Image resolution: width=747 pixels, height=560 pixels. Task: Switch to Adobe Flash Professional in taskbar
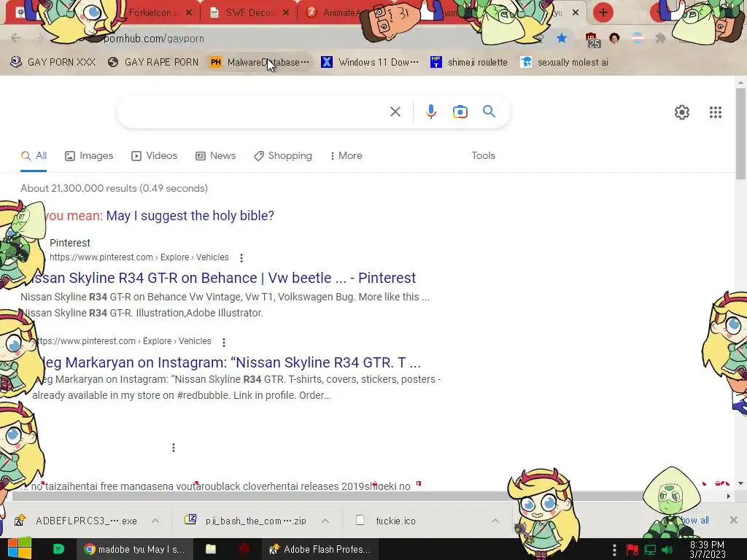pyautogui.click(x=320, y=549)
